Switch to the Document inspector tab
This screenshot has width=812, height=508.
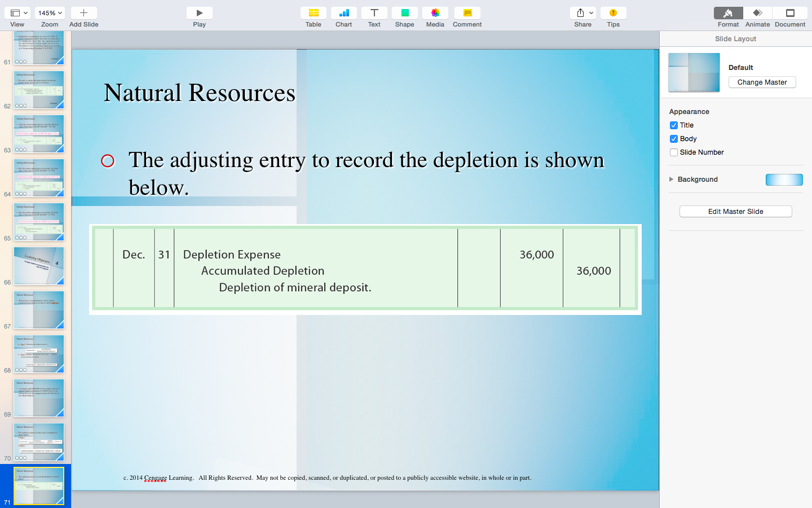pos(790,13)
